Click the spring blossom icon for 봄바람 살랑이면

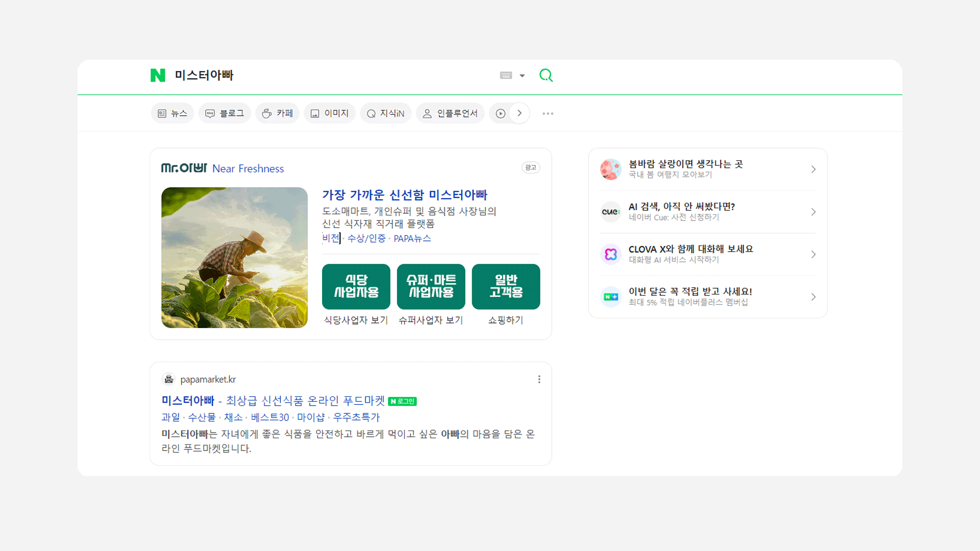(611, 169)
